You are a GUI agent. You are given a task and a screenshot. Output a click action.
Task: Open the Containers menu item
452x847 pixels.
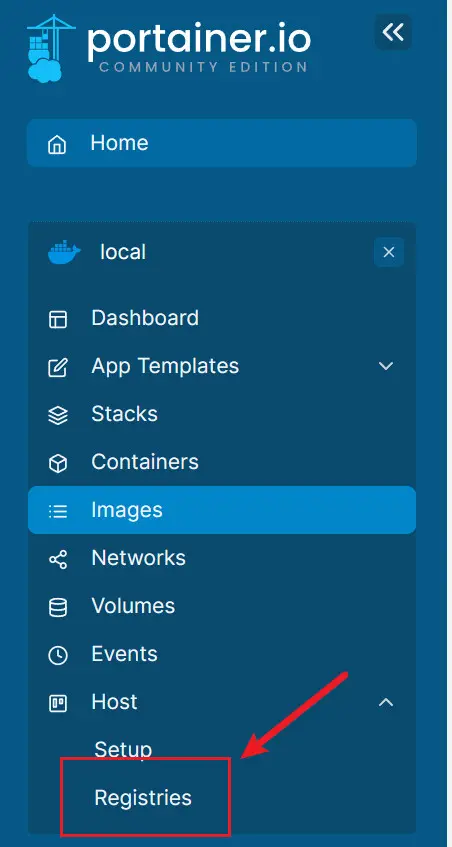click(x=222, y=462)
